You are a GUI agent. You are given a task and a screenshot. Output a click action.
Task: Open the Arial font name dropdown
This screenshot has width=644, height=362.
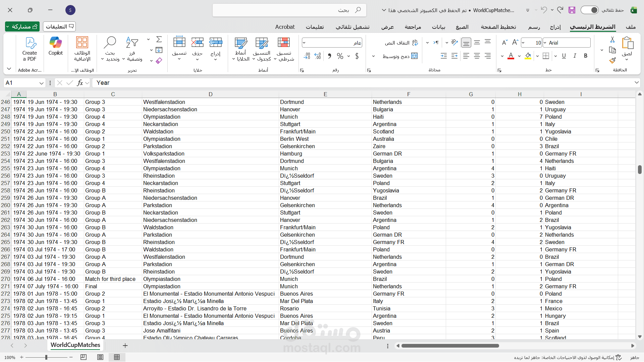(545, 43)
